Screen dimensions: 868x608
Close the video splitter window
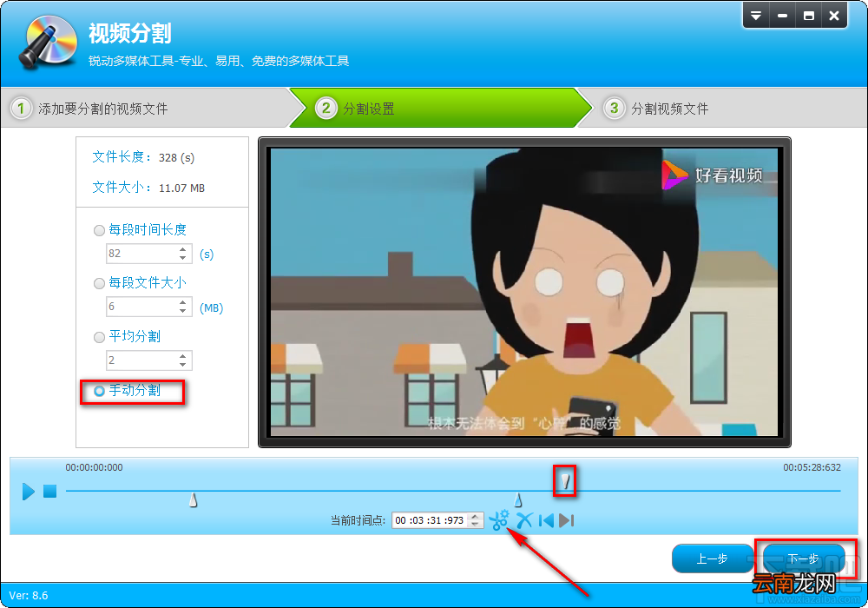[834, 16]
